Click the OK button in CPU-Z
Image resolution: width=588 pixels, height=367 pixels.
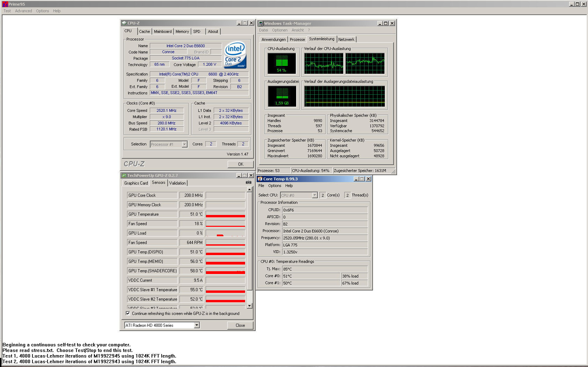tap(241, 164)
